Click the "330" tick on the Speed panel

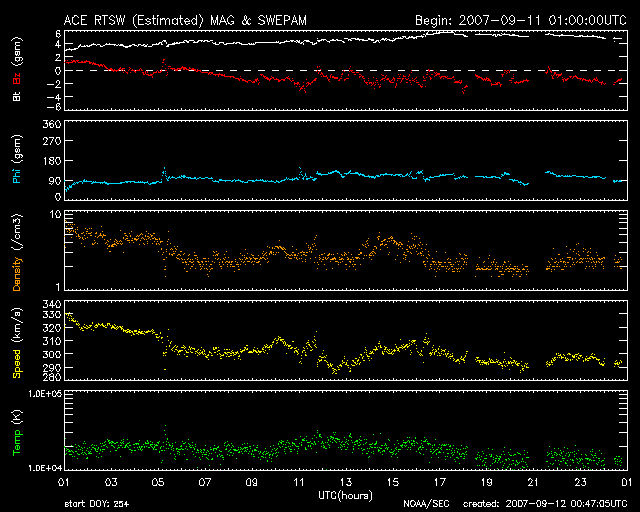52,315
